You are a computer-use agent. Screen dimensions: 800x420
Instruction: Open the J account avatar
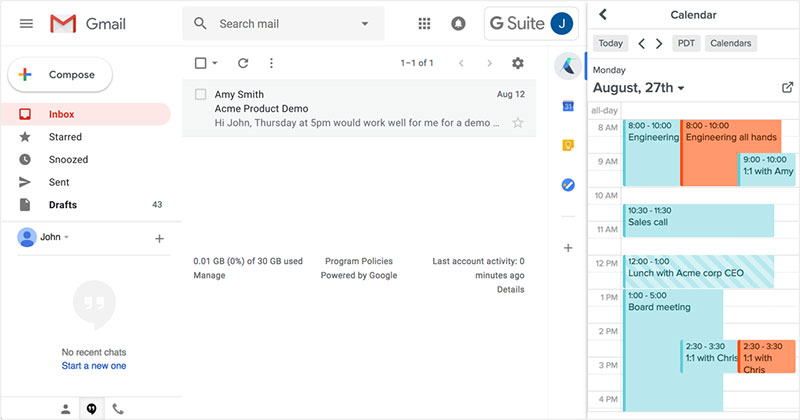tap(562, 23)
